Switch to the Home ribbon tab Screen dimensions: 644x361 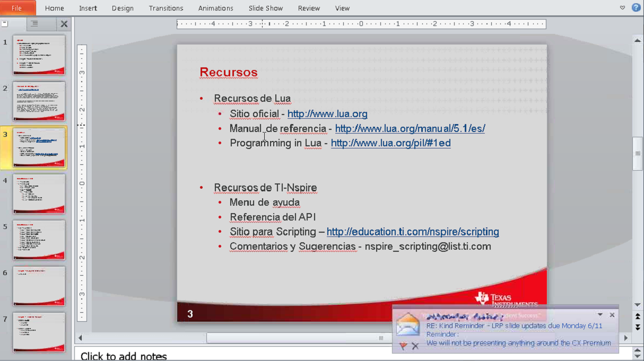(x=55, y=8)
